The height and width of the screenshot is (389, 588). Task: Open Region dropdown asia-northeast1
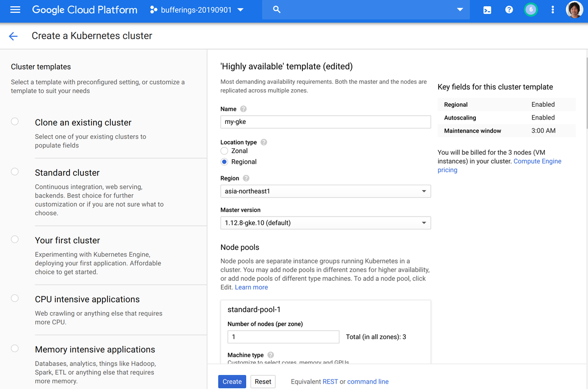pyautogui.click(x=326, y=191)
